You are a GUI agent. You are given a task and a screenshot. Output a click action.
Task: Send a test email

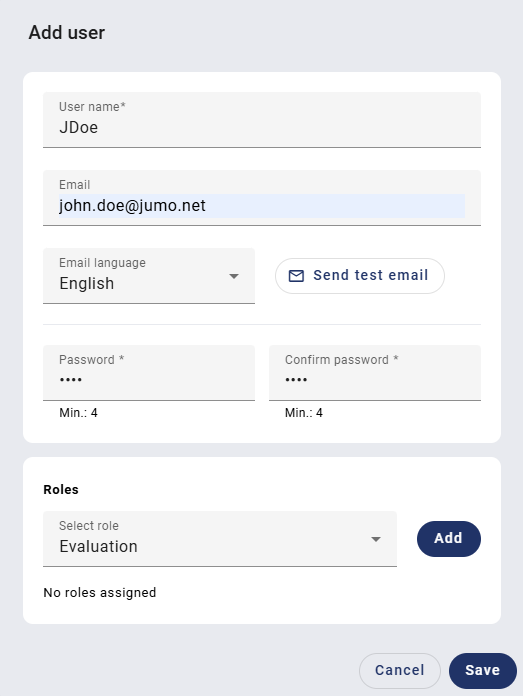pos(360,276)
